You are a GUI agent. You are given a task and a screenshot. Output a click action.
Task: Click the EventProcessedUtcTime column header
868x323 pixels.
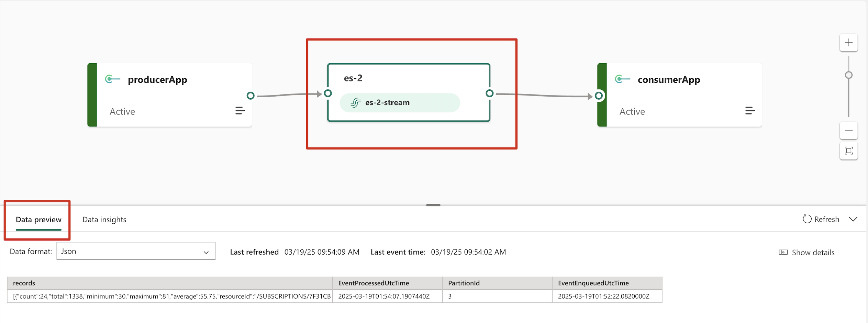tap(387, 283)
